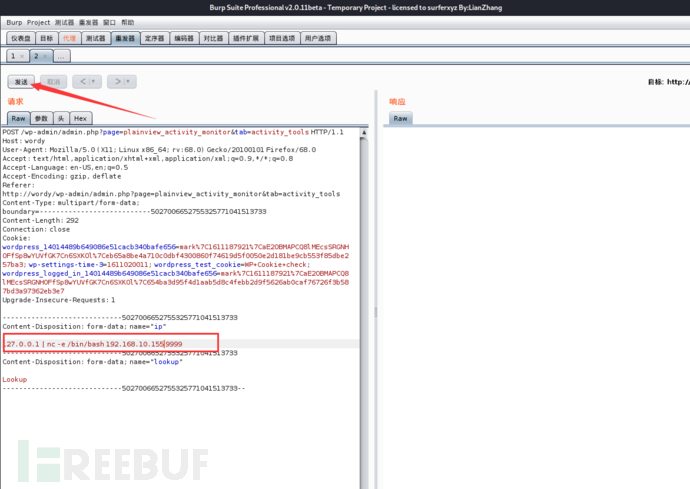
Task: Switch to the 测试器 tool tab
Action: coord(95,38)
